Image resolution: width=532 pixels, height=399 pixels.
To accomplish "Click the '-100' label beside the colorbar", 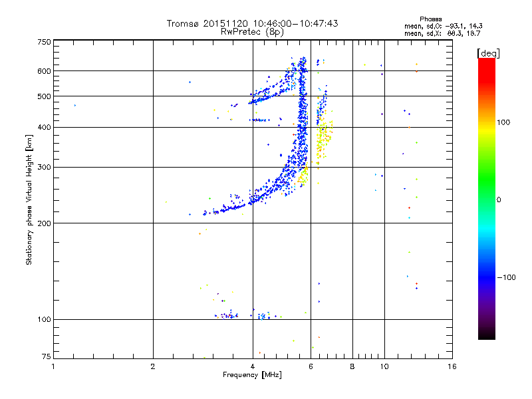I will (x=507, y=277).
